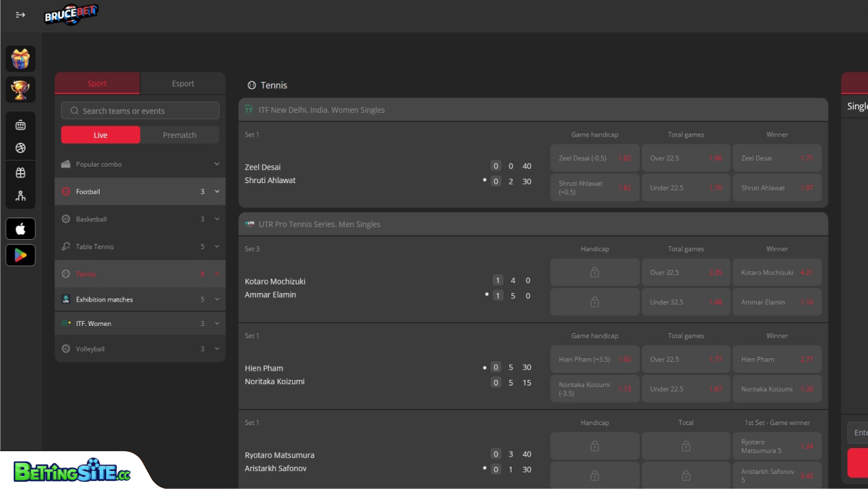
Task: Enable the Live filter
Action: [100, 134]
